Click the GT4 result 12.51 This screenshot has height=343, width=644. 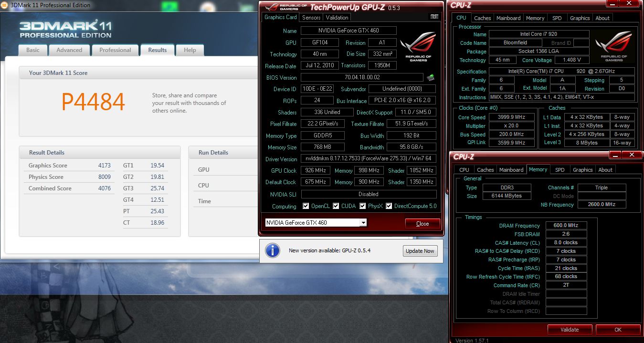[x=157, y=200]
